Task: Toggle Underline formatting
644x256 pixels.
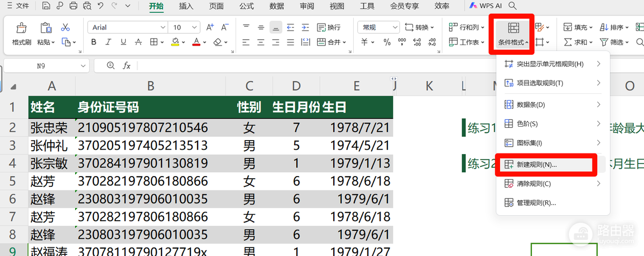Action: coord(124,42)
